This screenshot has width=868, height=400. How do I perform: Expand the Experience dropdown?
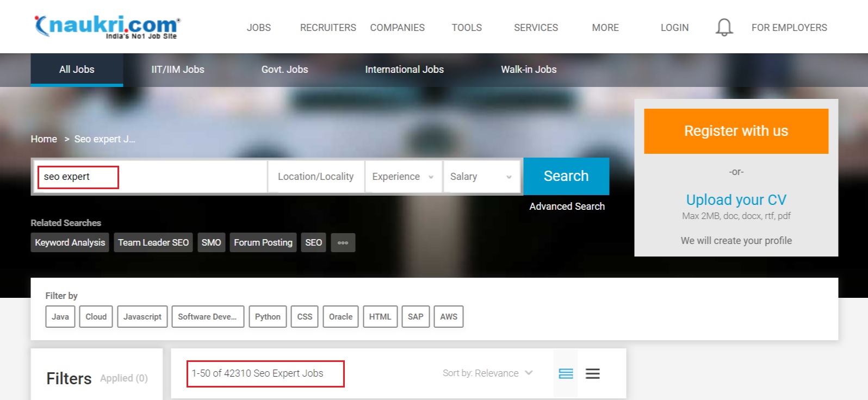(x=402, y=177)
